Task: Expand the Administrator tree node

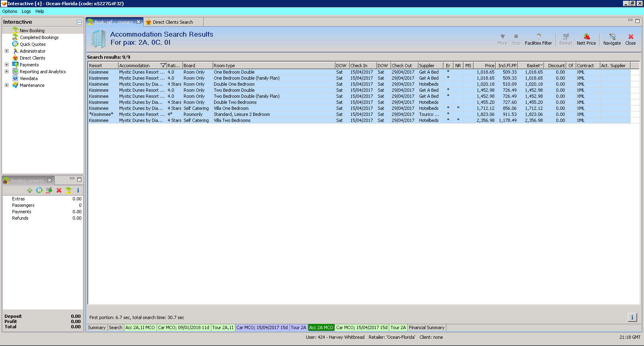Action: (x=6, y=51)
